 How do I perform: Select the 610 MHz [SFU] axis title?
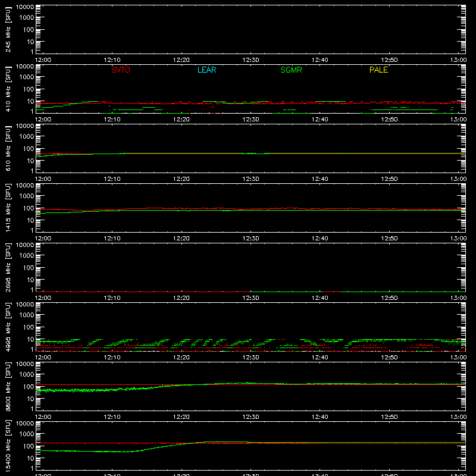(x=8, y=148)
